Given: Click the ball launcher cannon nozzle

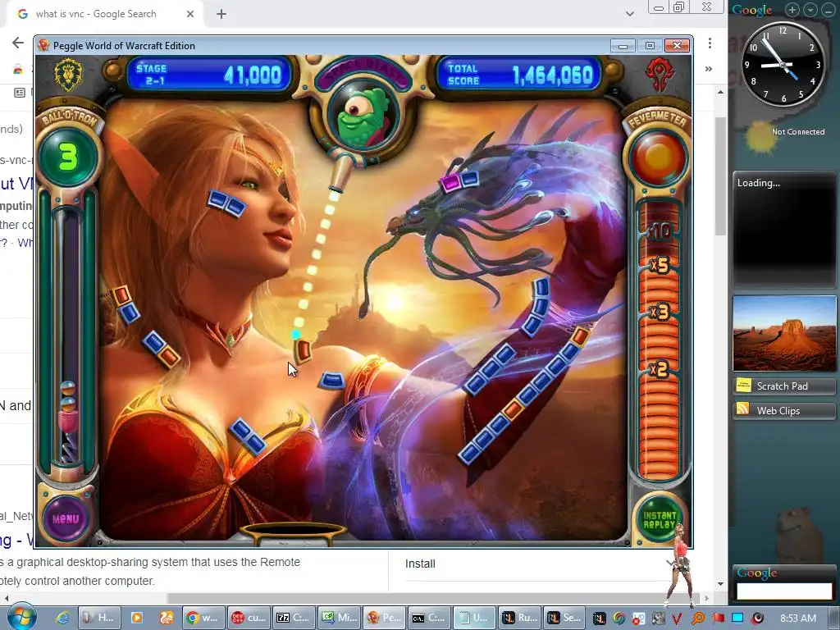Looking at the screenshot, I should (x=340, y=172).
